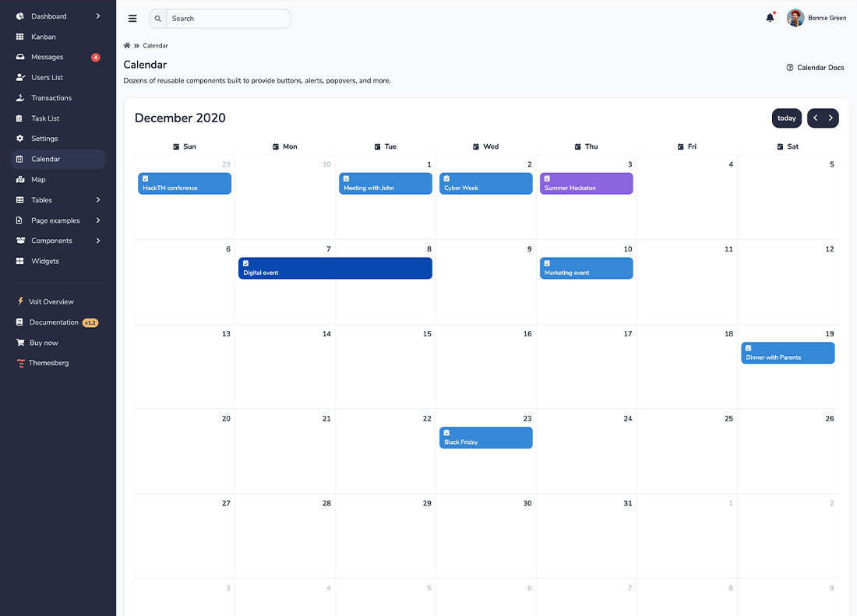Open the Marketing event
Screen dimensions: 857x616
(587, 268)
